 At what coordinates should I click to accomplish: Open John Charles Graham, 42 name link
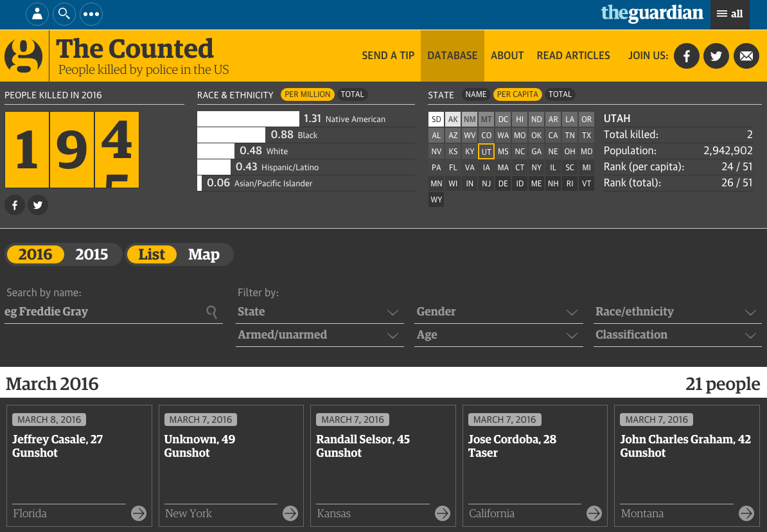tap(685, 439)
